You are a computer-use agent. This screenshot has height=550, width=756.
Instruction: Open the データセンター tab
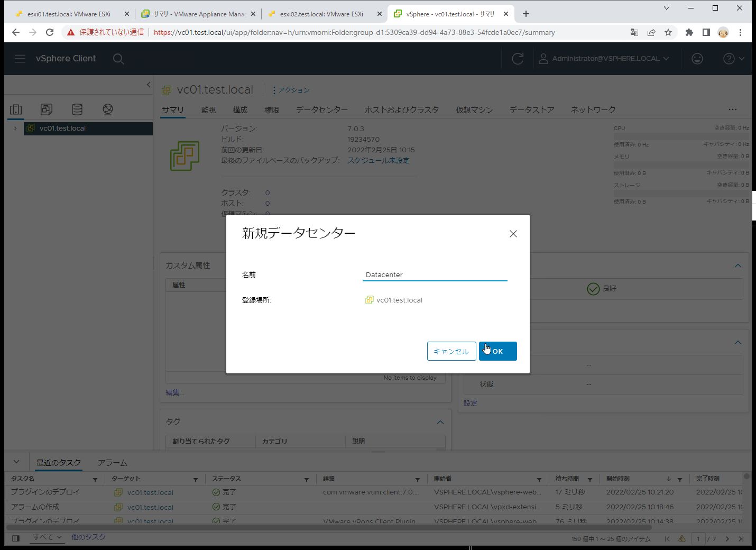click(322, 109)
